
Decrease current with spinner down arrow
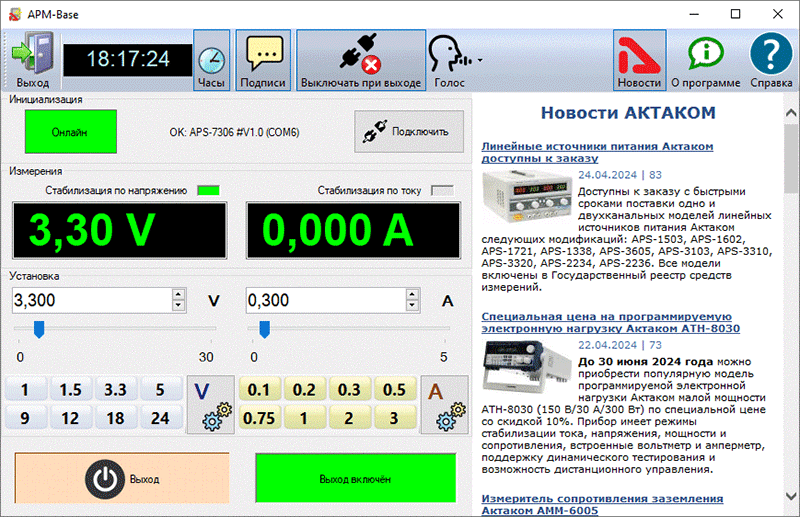click(x=413, y=306)
